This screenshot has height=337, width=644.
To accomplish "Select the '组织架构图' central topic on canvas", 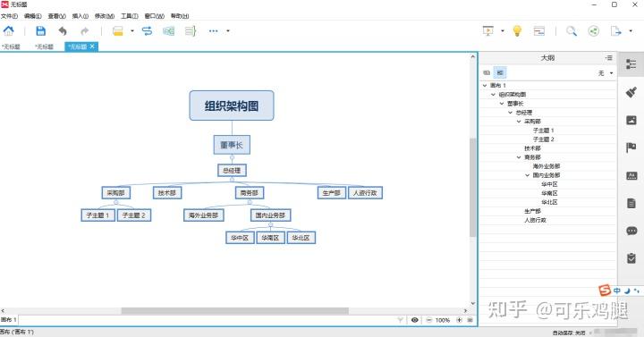I will coord(232,105).
